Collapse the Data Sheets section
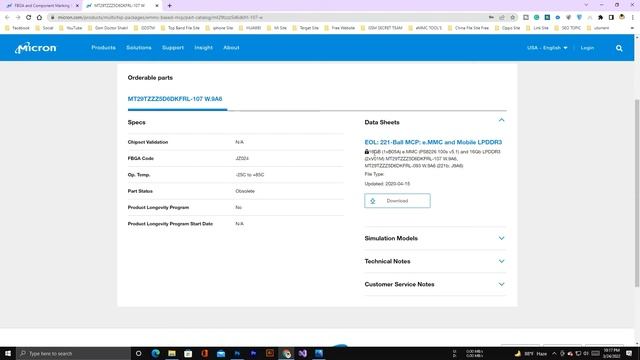The image size is (640, 360). click(501, 120)
